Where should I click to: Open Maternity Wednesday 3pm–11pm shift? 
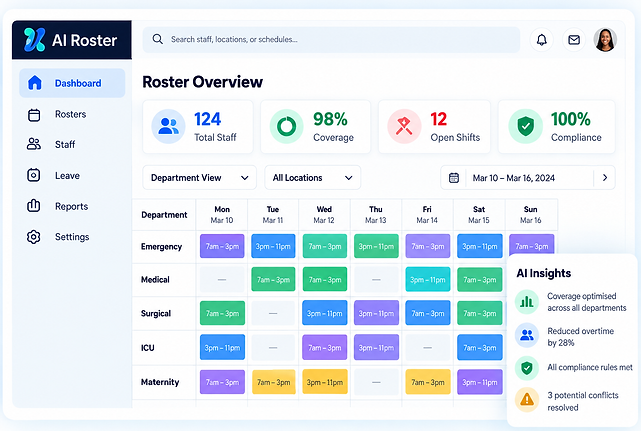click(325, 382)
